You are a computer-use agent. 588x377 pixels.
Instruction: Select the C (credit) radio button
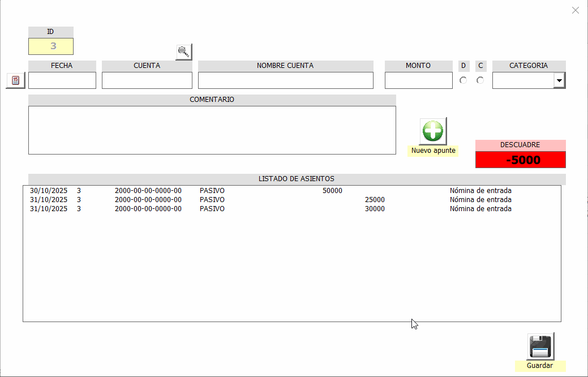coord(480,80)
